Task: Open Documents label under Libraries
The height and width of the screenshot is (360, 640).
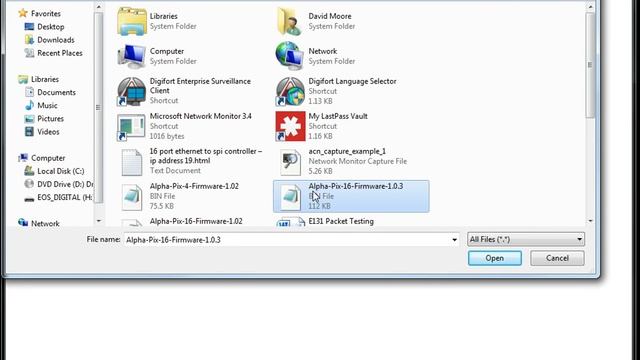Action: tap(56, 92)
